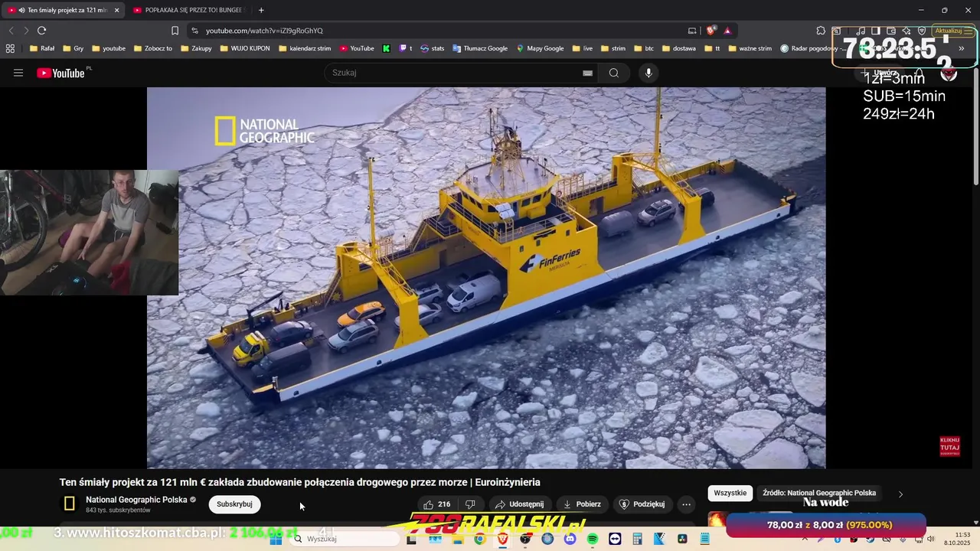Click the address bar URL youtube.com/watch
The width and height of the screenshot is (980, 551).
(x=264, y=31)
